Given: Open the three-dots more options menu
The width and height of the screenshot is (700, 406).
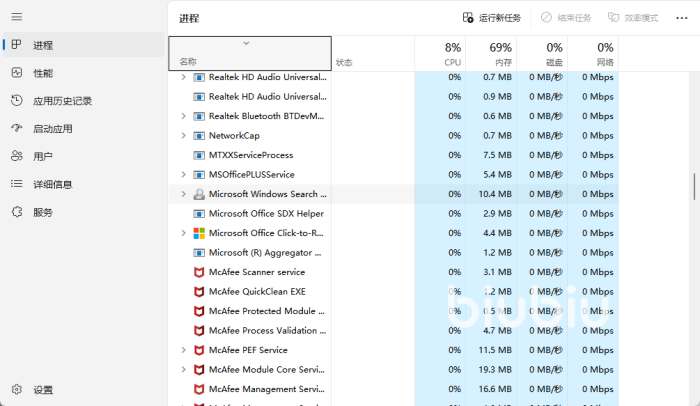Looking at the screenshot, I should pos(682,18).
